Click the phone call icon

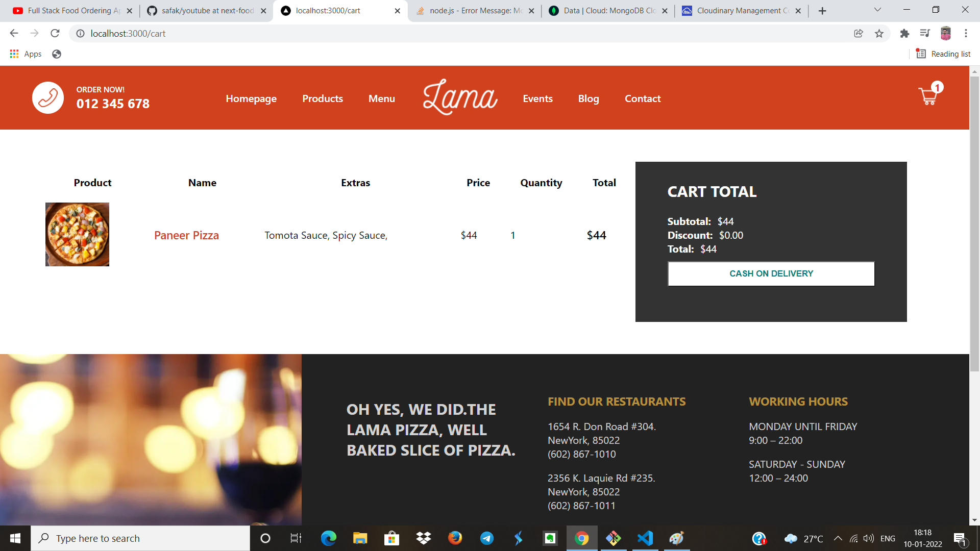pyautogui.click(x=48, y=97)
